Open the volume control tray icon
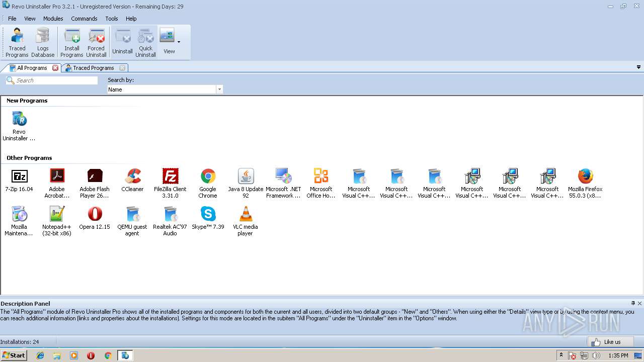The width and height of the screenshot is (644, 362). pyautogui.click(x=596, y=355)
